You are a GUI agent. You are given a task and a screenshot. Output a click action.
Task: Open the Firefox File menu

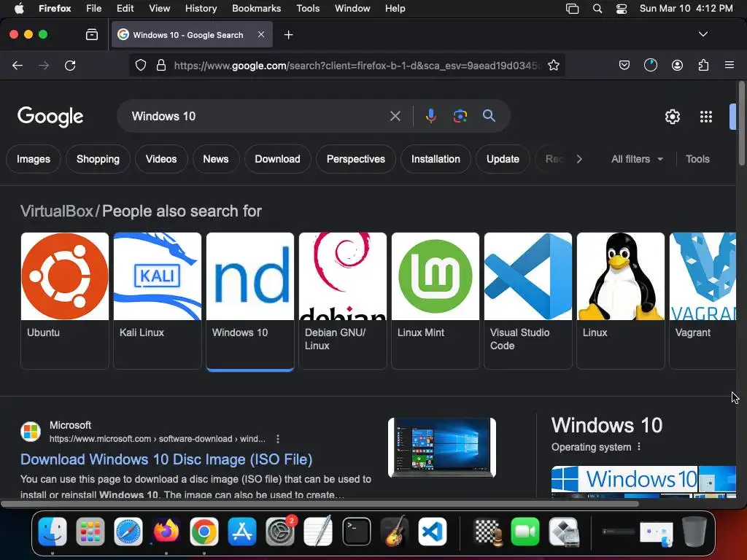click(93, 9)
